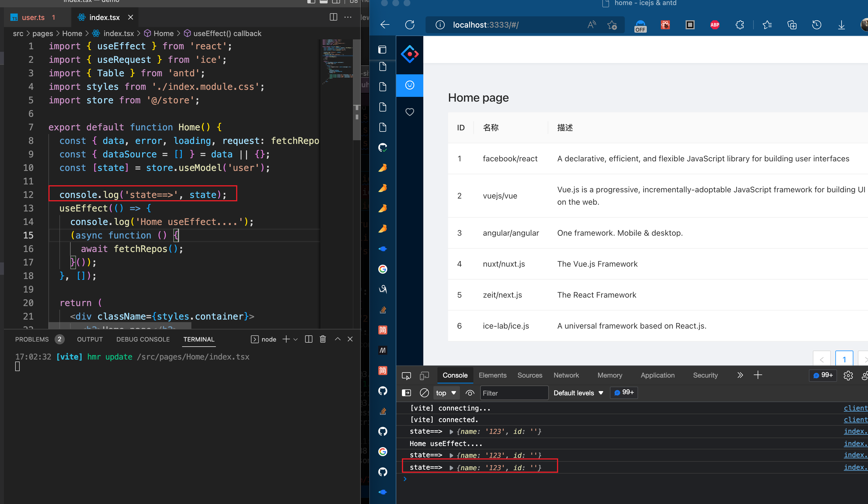The width and height of the screenshot is (868, 504).
Task: Toggle live expression eye icon
Action: (470, 393)
